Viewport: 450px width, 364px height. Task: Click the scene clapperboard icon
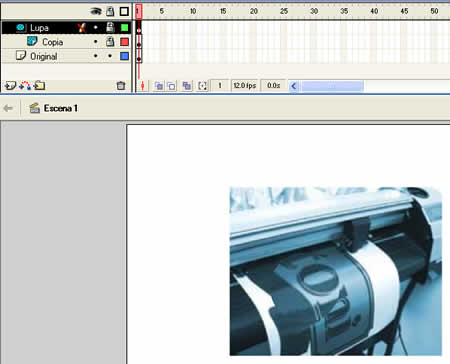tap(35, 108)
